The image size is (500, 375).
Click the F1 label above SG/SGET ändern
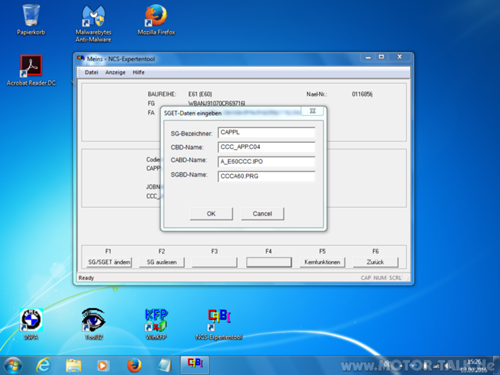pos(108,251)
